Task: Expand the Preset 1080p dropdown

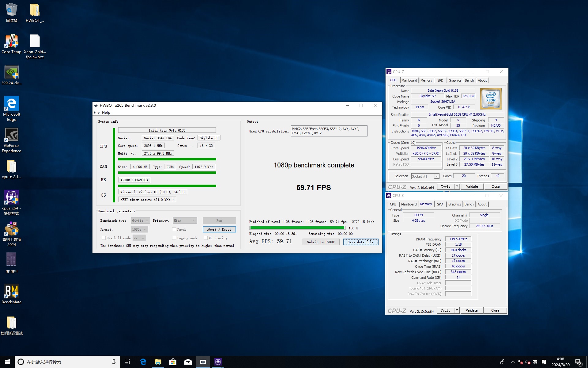Action: coord(140,229)
